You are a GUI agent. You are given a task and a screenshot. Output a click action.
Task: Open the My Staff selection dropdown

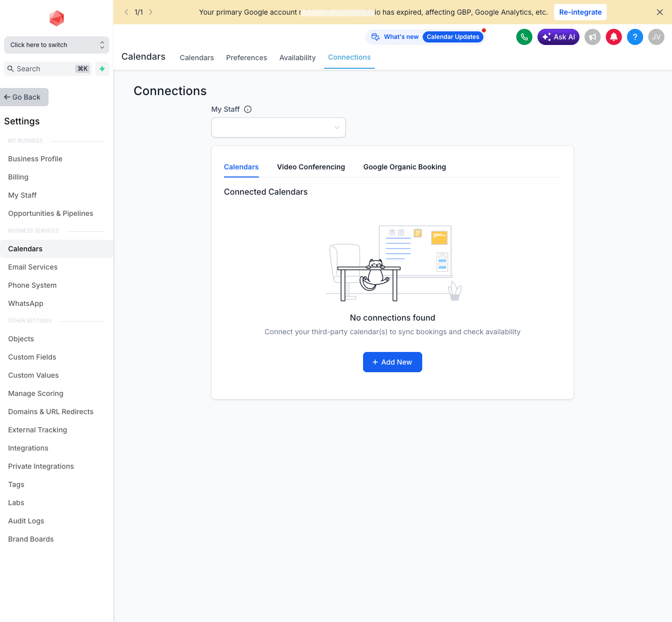point(279,127)
